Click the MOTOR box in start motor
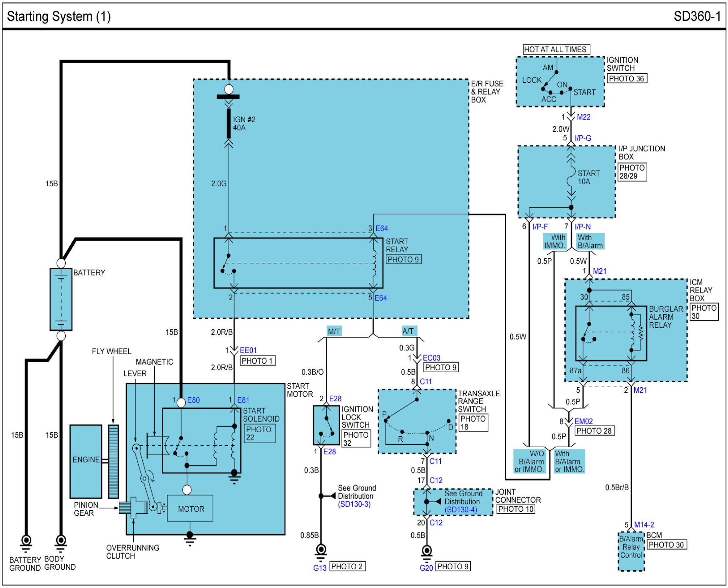 191,509
